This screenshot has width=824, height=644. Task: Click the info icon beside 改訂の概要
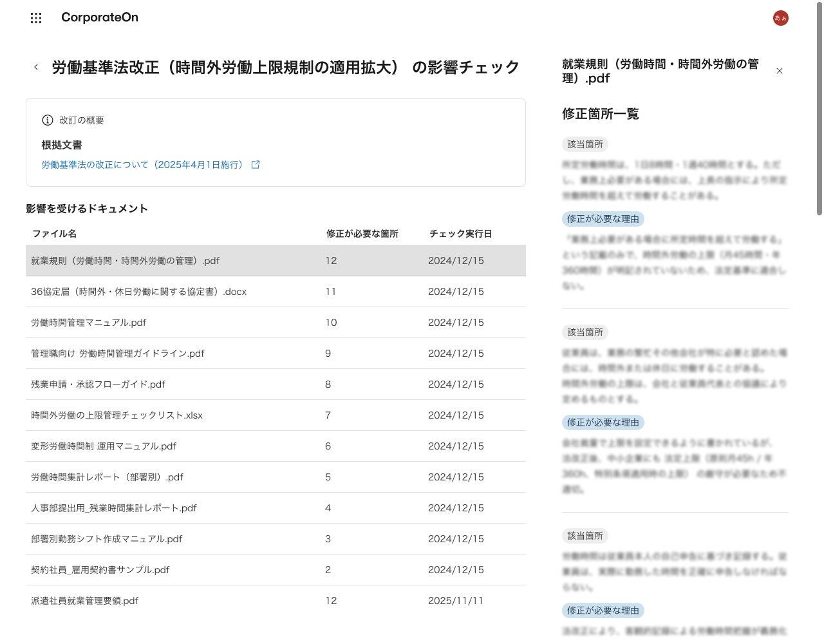[x=48, y=120]
